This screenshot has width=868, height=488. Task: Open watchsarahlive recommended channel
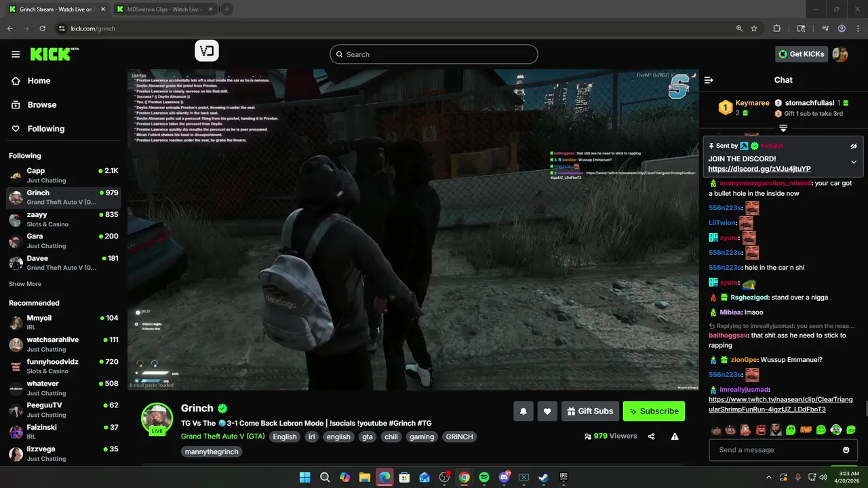(x=64, y=344)
